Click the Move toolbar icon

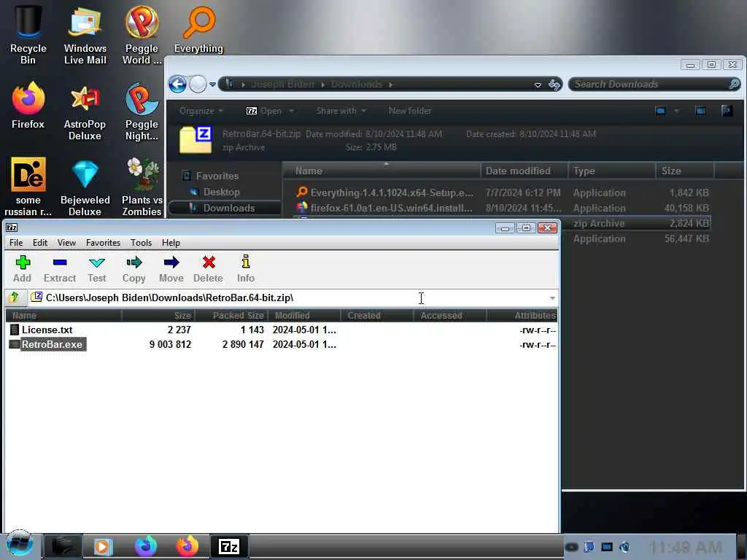[171, 269]
